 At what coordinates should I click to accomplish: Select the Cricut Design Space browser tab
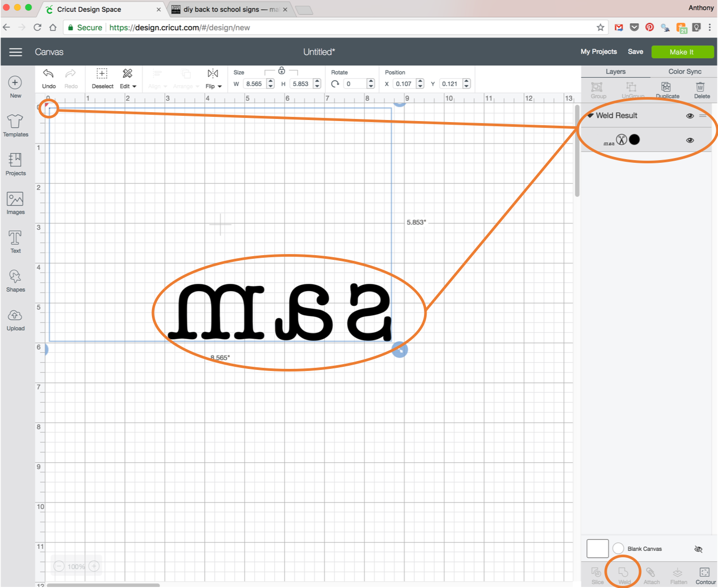point(102,9)
